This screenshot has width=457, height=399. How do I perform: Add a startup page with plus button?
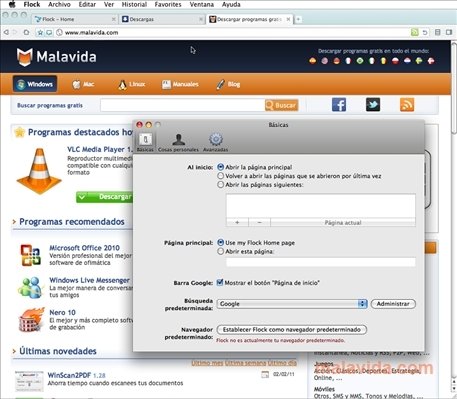[x=237, y=222]
